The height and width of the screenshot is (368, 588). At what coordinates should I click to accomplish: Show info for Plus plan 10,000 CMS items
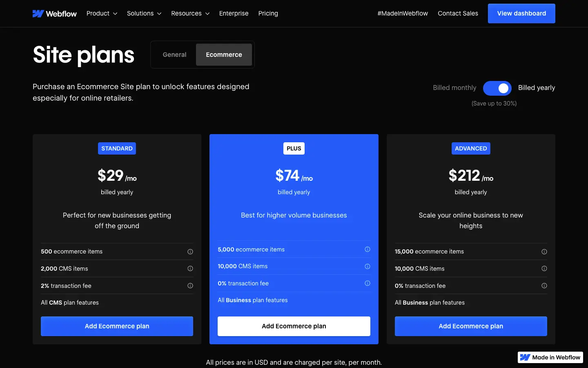tap(367, 267)
